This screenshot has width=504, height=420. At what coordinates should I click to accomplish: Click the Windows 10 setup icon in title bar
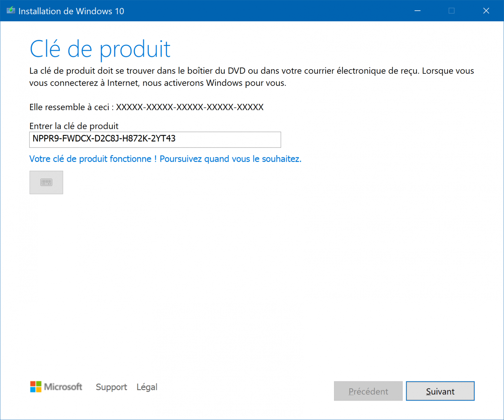tap(11, 10)
